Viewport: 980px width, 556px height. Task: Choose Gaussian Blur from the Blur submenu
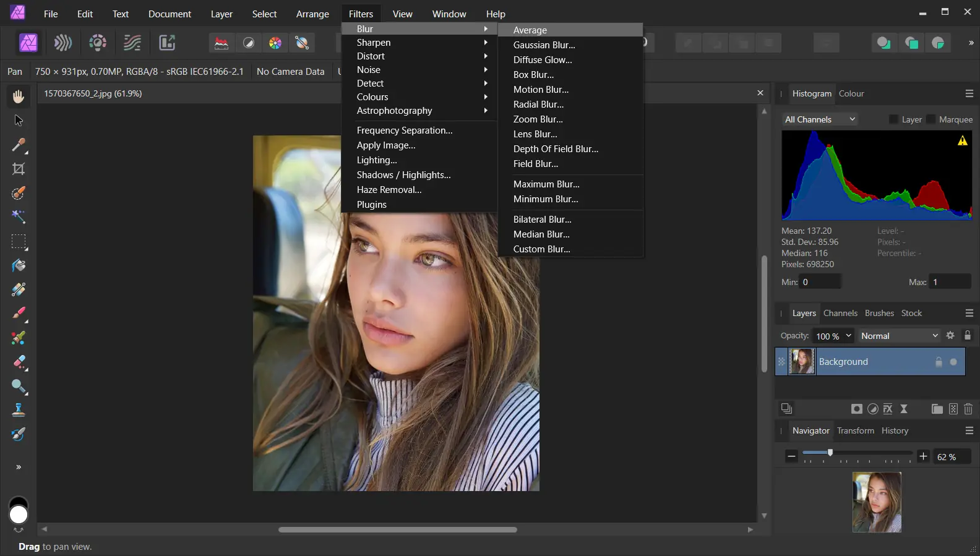544,45
